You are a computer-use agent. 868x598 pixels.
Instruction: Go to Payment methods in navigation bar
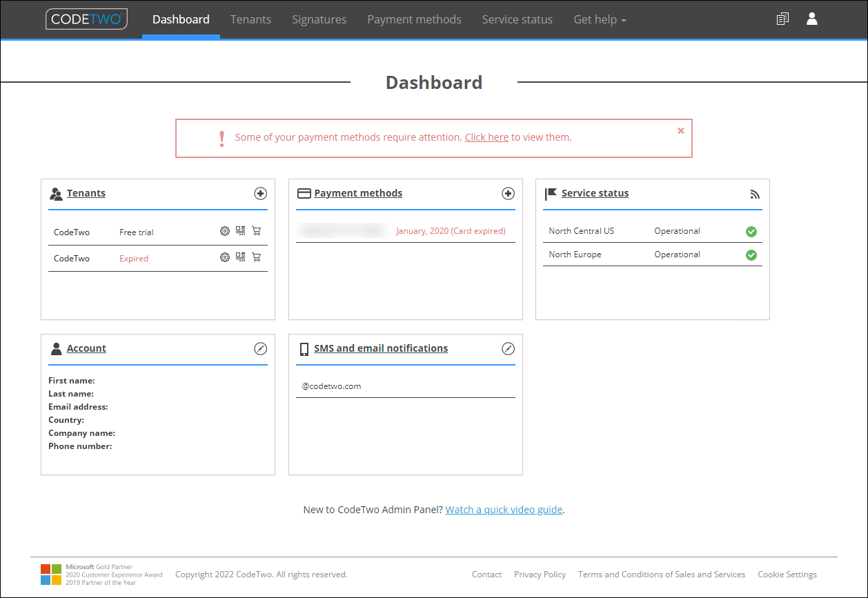click(x=414, y=19)
